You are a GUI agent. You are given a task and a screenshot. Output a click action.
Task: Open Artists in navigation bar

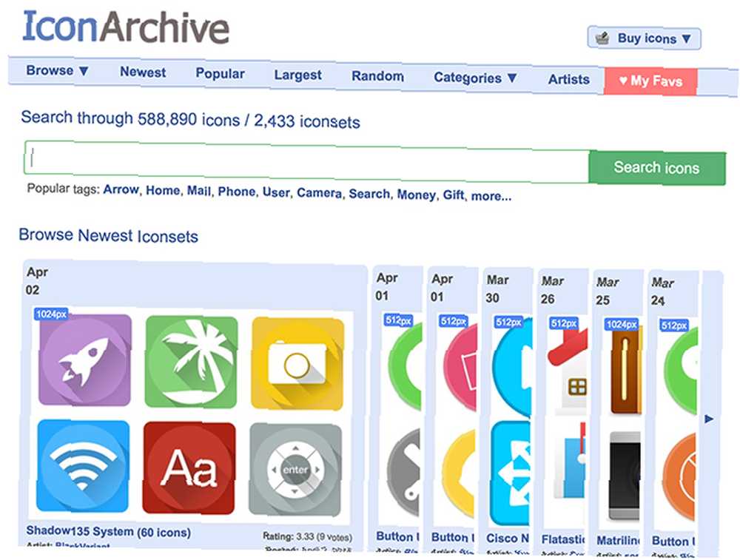click(x=568, y=79)
